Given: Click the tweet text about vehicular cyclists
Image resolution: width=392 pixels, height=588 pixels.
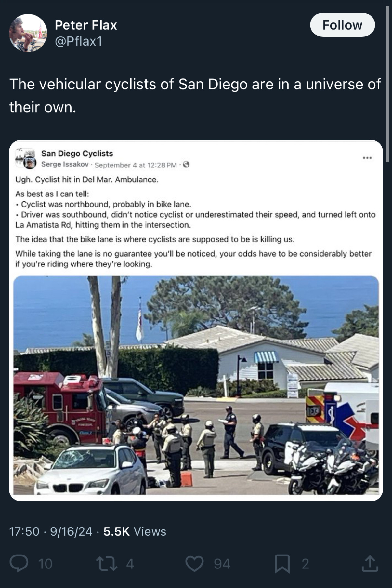Looking at the screenshot, I should tap(195, 96).
